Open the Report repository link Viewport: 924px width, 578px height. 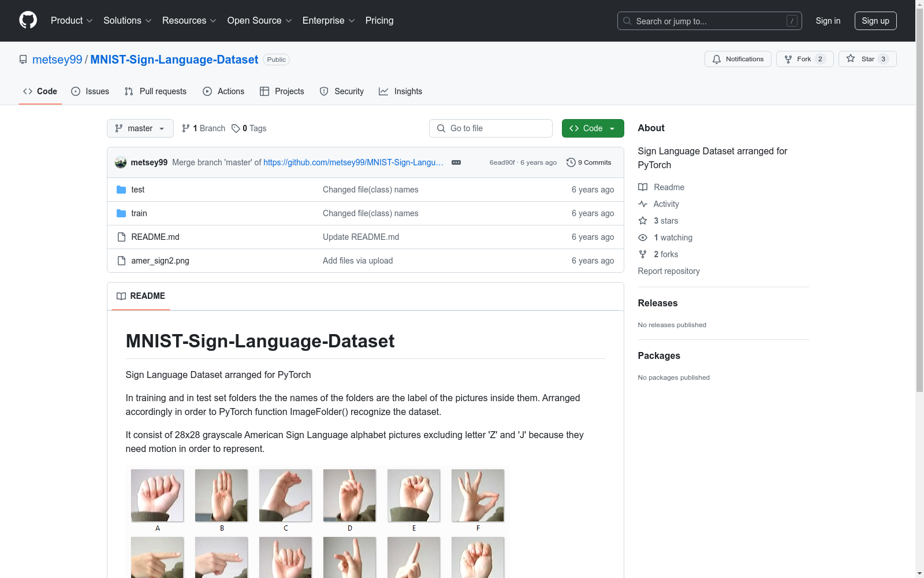point(668,271)
